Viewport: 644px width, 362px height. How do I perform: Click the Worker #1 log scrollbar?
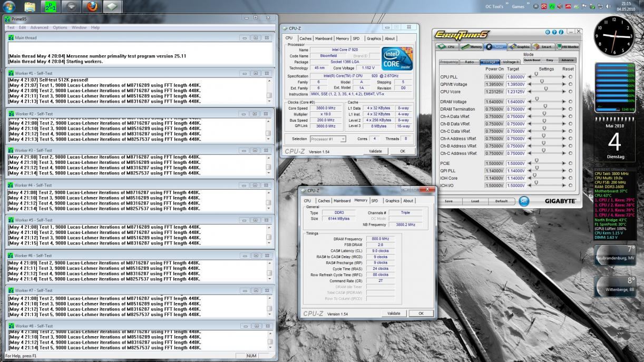pos(269,91)
